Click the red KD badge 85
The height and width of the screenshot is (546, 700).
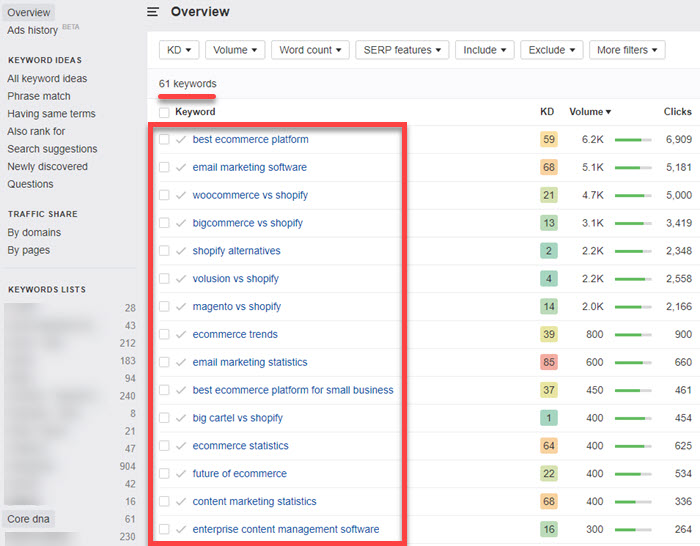click(548, 363)
